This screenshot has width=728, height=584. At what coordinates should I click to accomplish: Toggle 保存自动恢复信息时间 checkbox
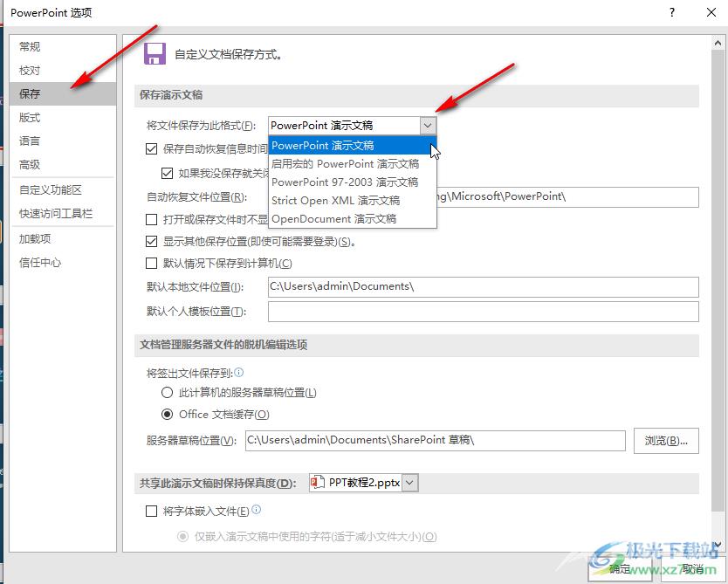point(151,149)
